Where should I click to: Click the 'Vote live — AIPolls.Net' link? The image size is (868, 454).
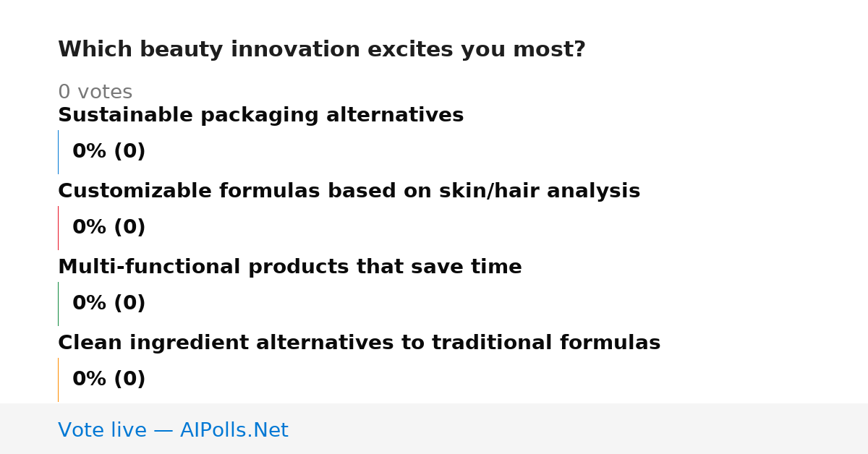click(x=173, y=430)
